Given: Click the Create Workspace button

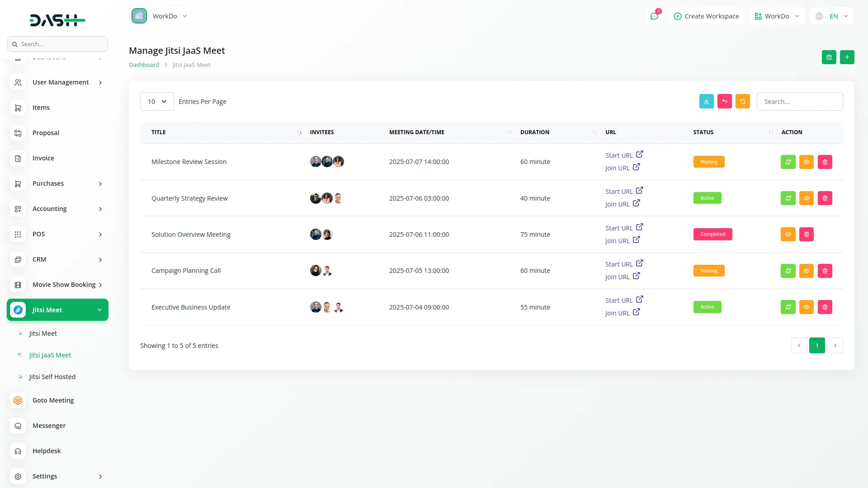Looking at the screenshot, I should tap(706, 16).
